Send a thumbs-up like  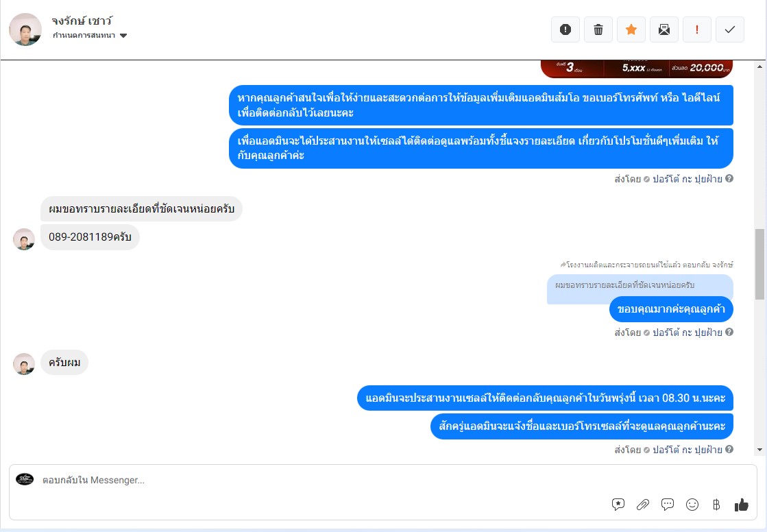[x=741, y=504]
